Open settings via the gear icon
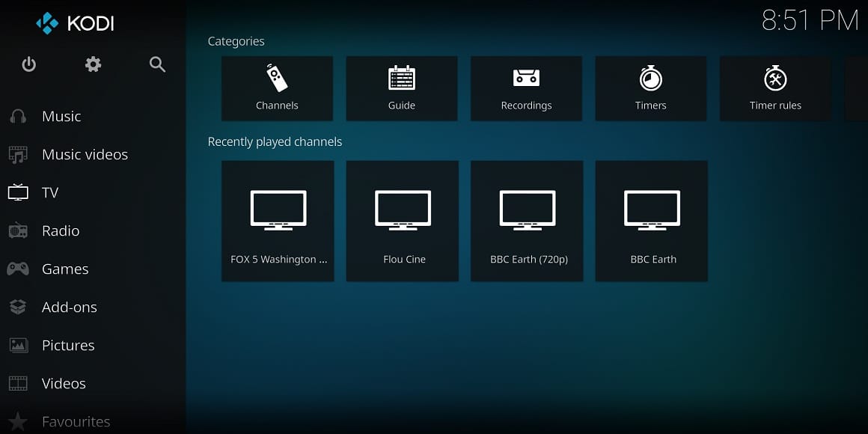This screenshot has width=868, height=434. (x=93, y=64)
